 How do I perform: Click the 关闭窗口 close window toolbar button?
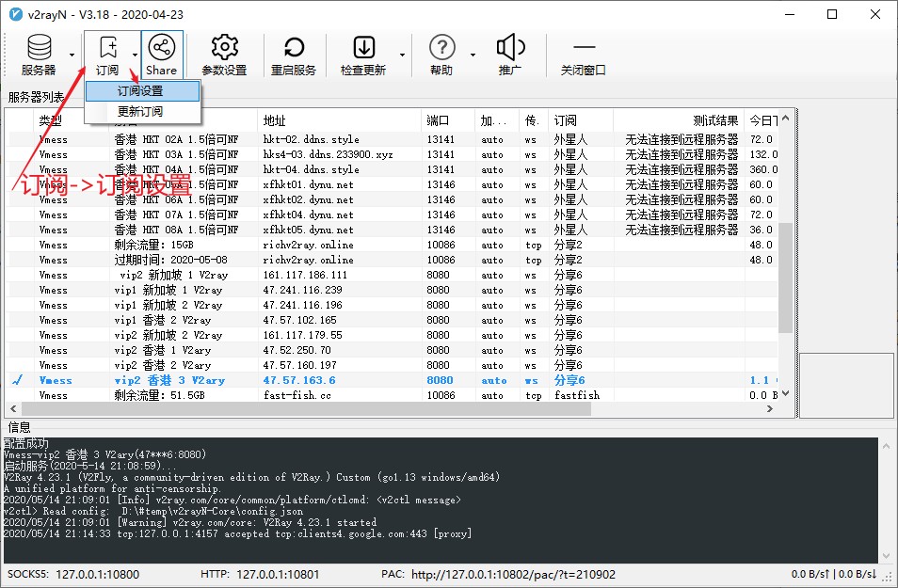584,55
